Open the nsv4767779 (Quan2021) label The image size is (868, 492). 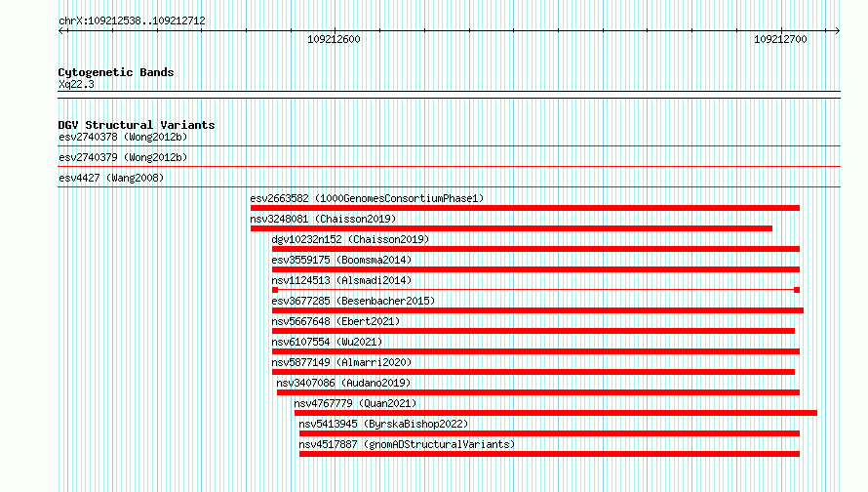pyautogui.click(x=355, y=403)
